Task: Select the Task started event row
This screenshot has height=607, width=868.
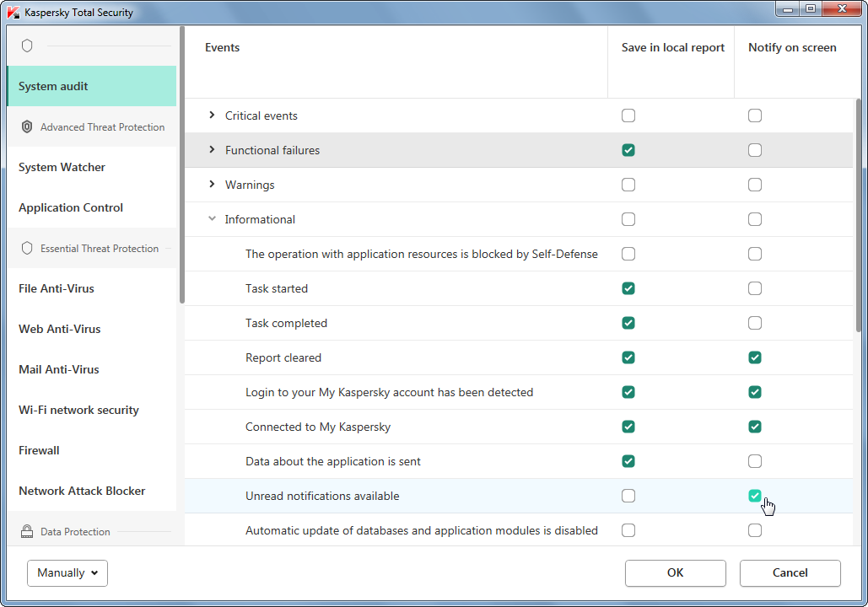Action: tap(519, 288)
